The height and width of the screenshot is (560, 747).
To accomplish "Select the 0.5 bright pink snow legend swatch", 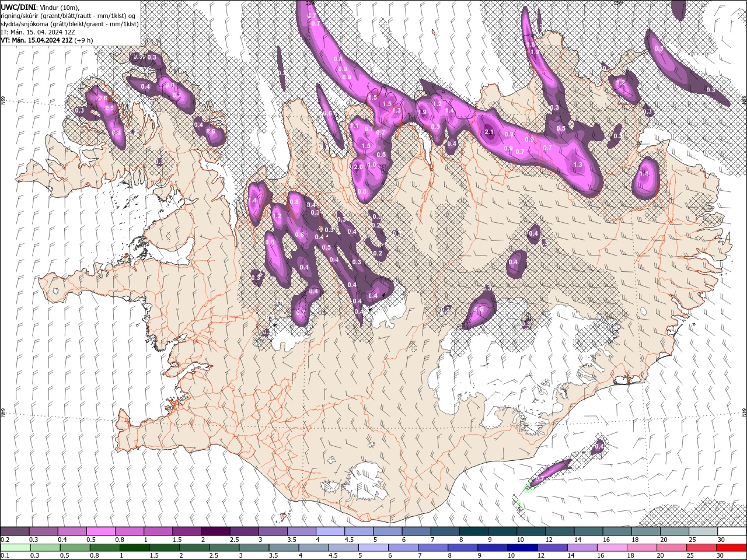I will [100, 531].
